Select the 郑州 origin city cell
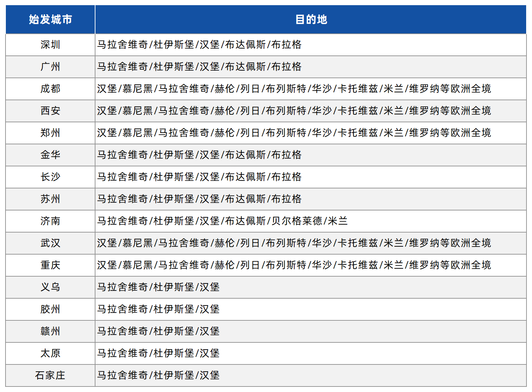The width and height of the screenshot is (532, 392). 50,133
